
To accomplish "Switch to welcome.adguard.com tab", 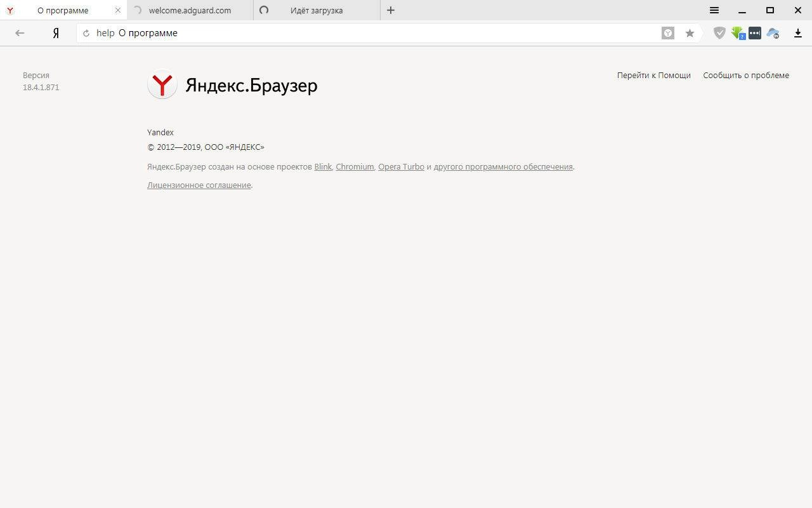I will click(x=190, y=10).
